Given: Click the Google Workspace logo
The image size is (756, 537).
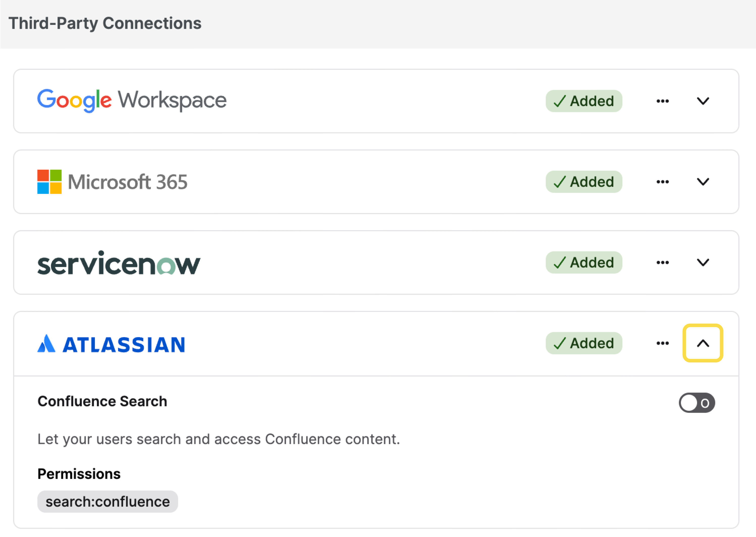Looking at the screenshot, I should pos(132,101).
